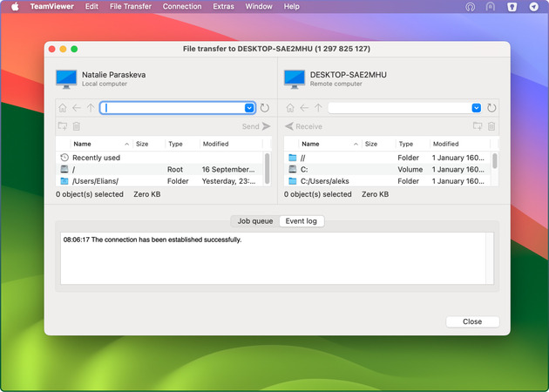
Task: Open the File Transfer menu
Action: (130, 6)
